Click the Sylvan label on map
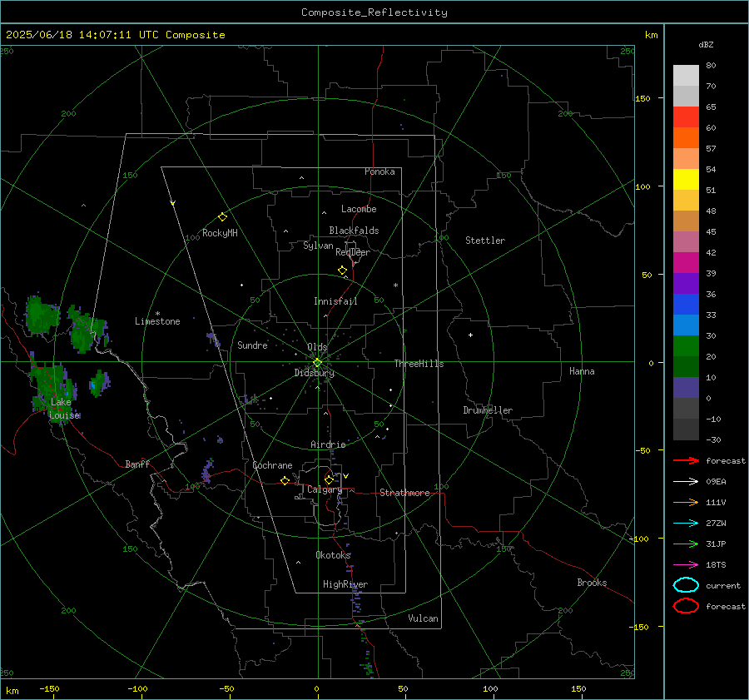Screen dimensions: 749x700 tap(318, 246)
